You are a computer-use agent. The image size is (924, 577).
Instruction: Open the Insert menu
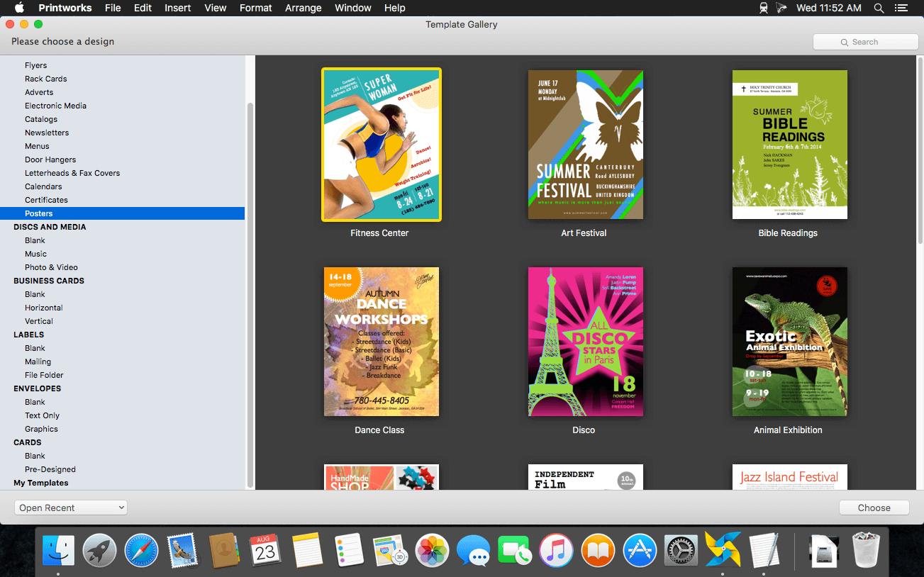[x=177, y=8]
